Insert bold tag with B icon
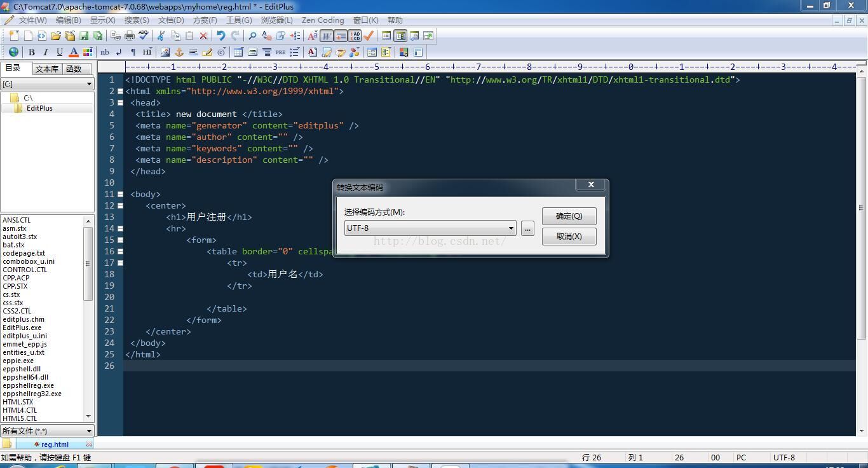Screen dimensions: 868x468 pos(32,52)
